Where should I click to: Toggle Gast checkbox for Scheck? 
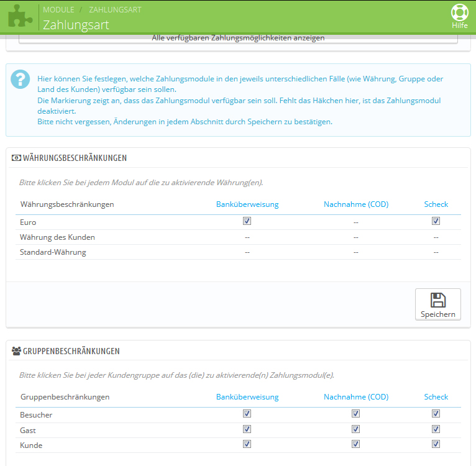click(x=436, y=429)
